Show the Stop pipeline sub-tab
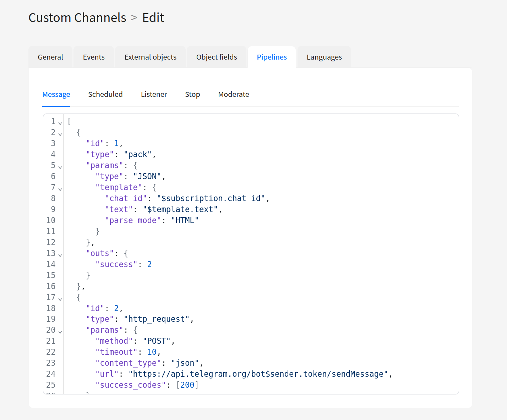Image resolution: width=507 pixels, height=420 pixels. click(x=192, y=94)
